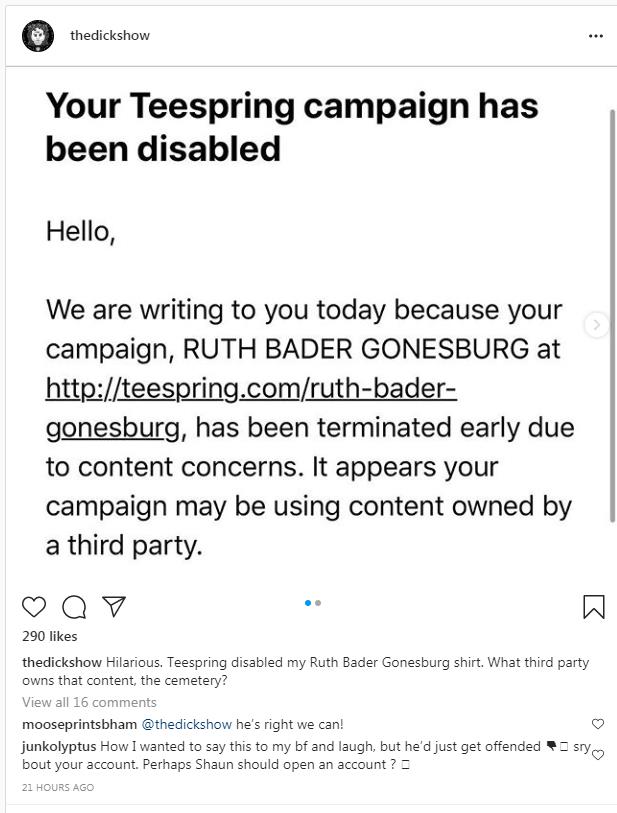Screen dimensions: 617x813
Task: Open thedickshow username in the caption
Action: (x=62, y=662)
